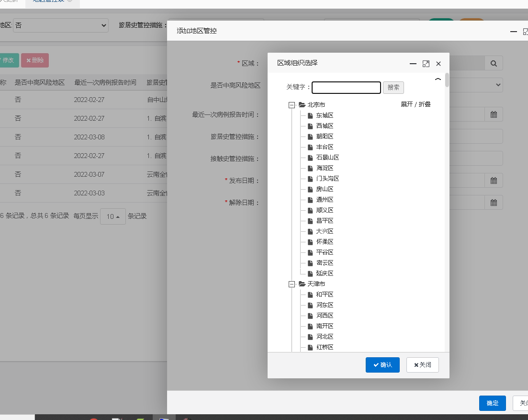
Task: Click the file icon beside 顺义区
Action: pos(310,210)
